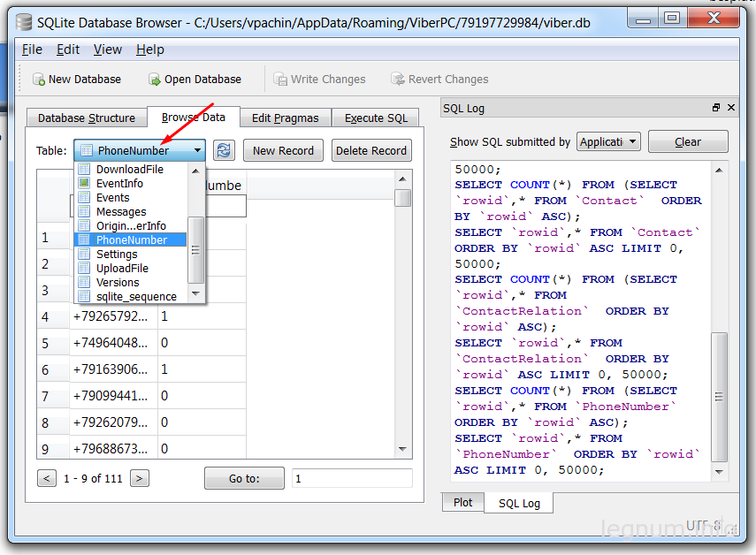This screenshot has height=555, width=756.
Task: Click cell +79099441... in row 7
Action: click(x=114, y=396)
